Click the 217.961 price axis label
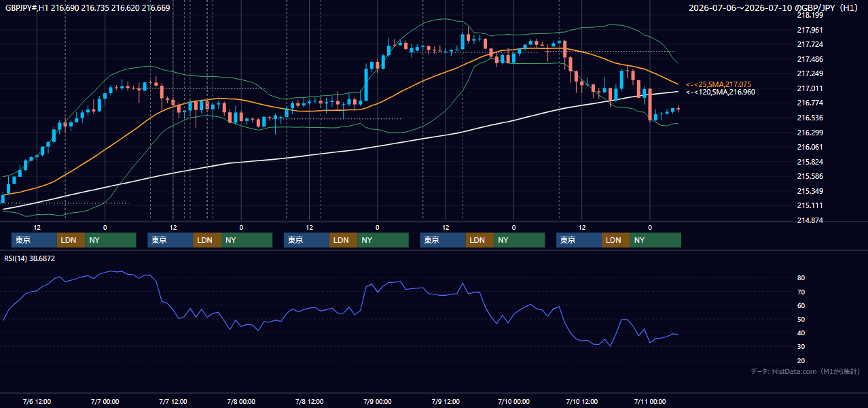The image size is (868, 408). tap(810, 30)
